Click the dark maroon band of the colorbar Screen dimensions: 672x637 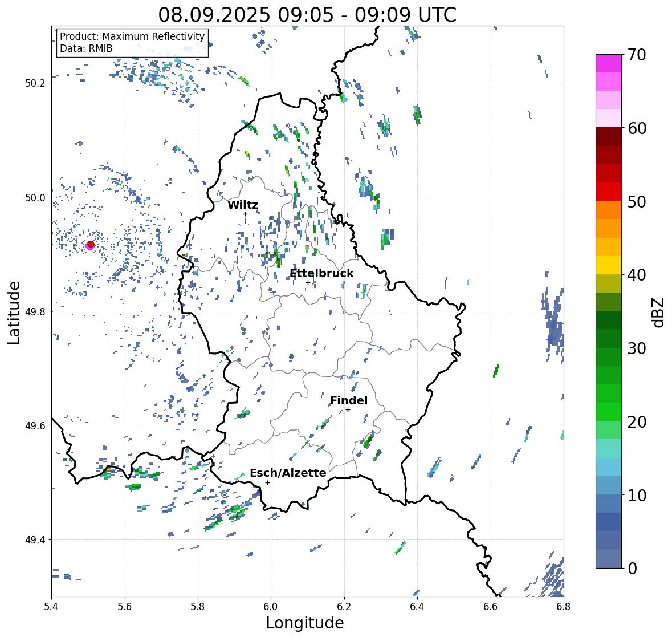pos(609,137)
